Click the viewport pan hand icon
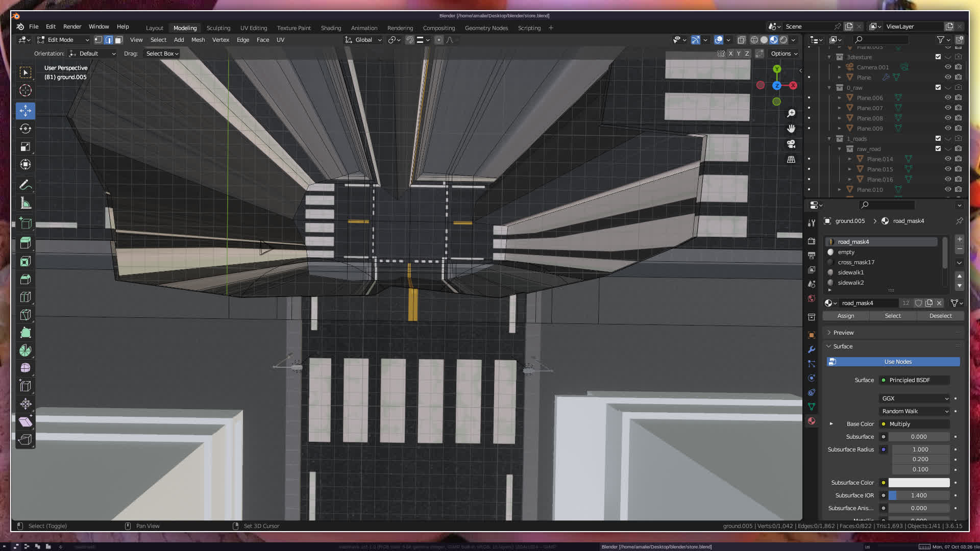 pos(791,129)
